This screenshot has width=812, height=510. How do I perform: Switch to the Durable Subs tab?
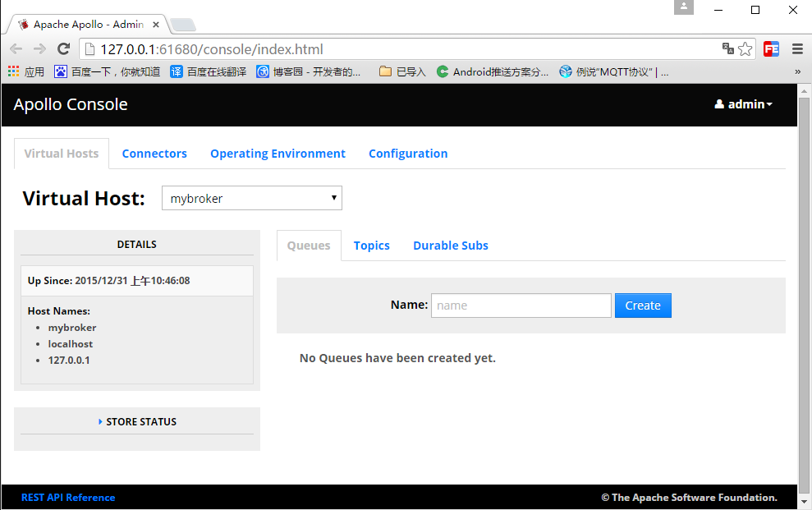(x=451, y=246)
